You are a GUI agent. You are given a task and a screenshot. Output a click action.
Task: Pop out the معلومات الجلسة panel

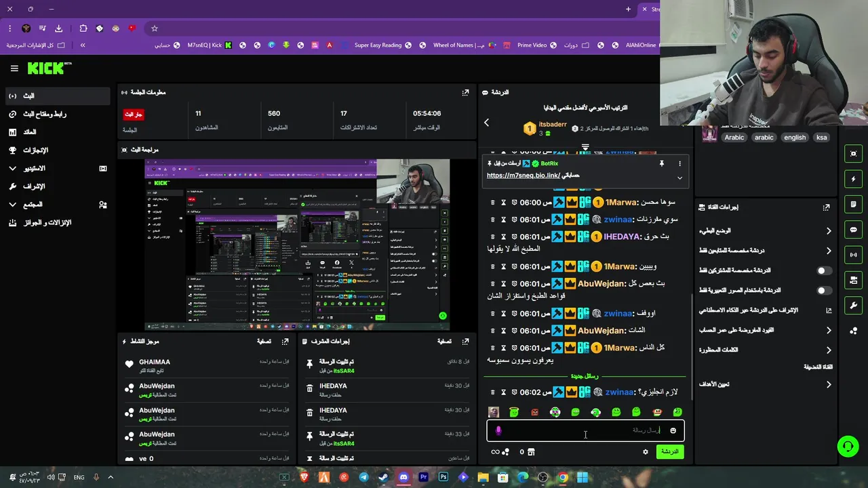tap(465, 92)
